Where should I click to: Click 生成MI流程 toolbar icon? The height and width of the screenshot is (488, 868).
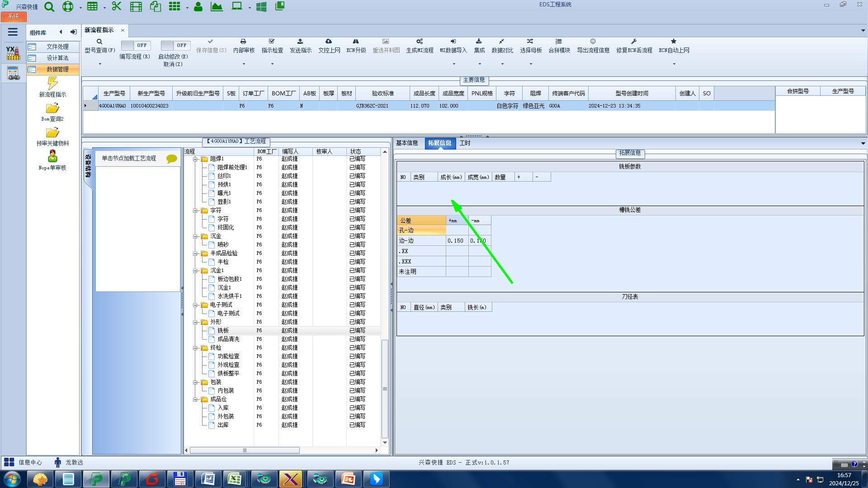(419, 45)
